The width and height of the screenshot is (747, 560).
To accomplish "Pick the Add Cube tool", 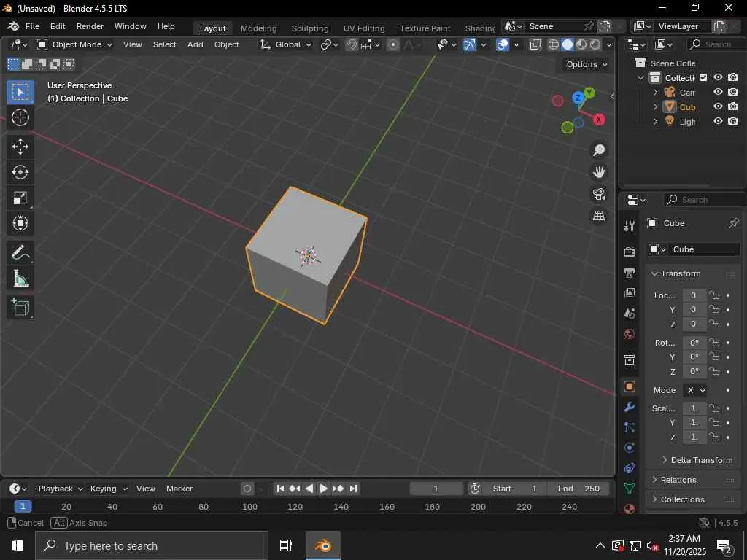I will tap(20, 307).
